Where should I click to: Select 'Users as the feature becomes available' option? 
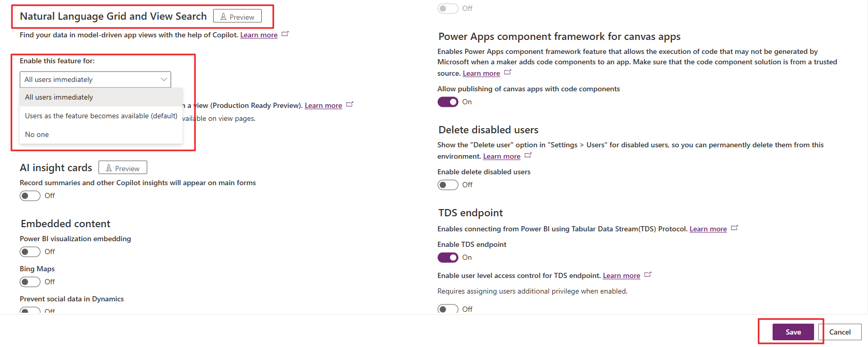coord(101,116)
